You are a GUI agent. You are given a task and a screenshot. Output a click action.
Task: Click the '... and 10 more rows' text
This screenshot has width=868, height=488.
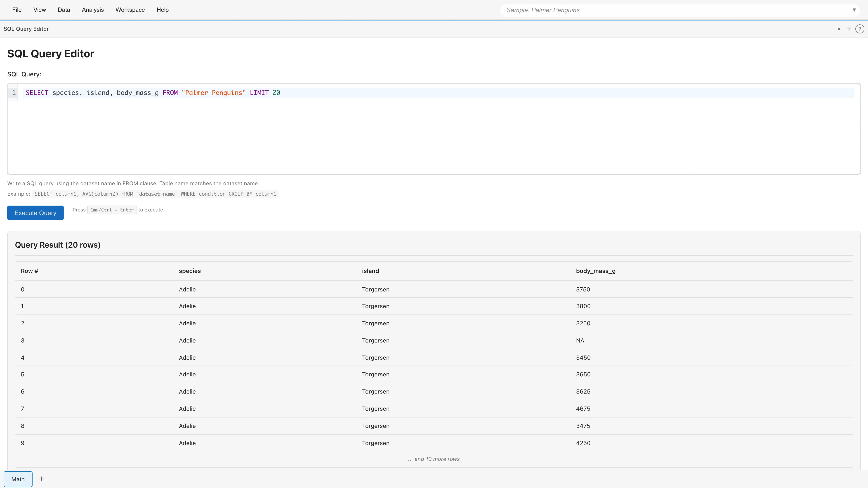(x=434, y=459)
